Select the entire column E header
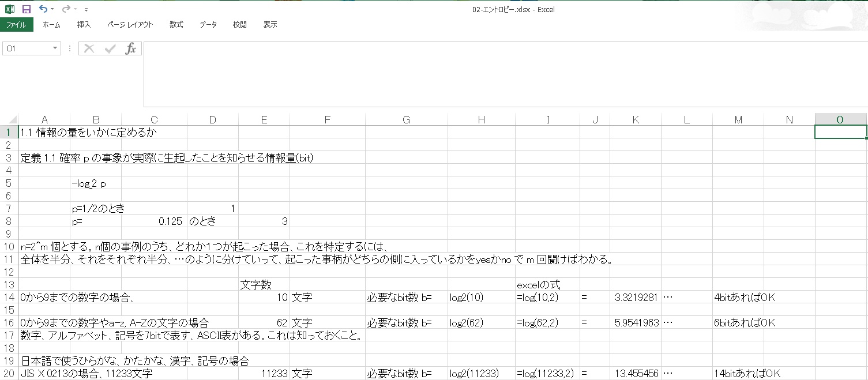This screenshot has width=868, height=380. tap(264, 119)
